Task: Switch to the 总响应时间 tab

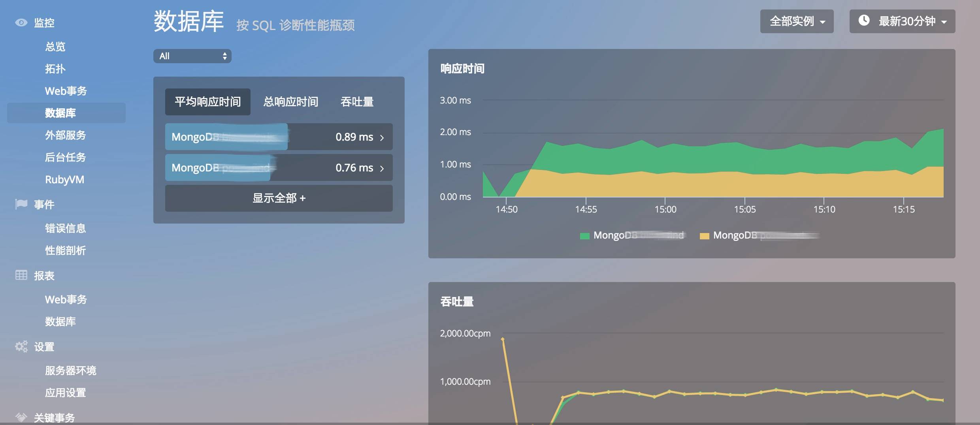Action: point(291,102)
